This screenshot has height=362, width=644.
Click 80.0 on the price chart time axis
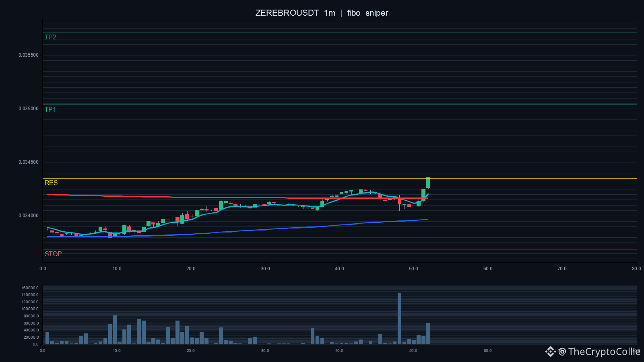(636, 269)
